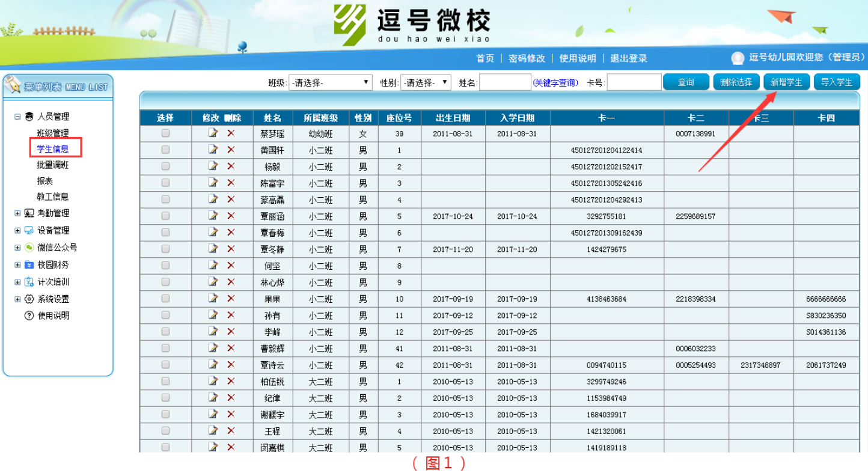Image resolution: width=868 pixels, height=473 pixels.
Task: Open the edit icon for student 果果
Action: coord(213,299)
